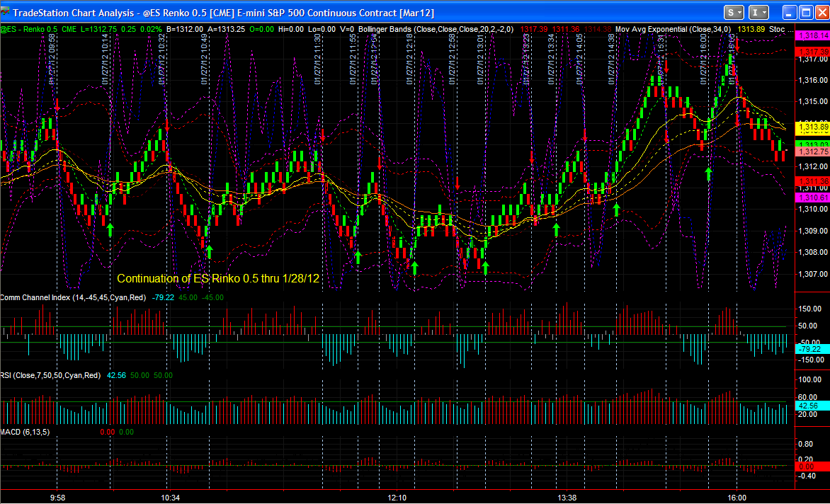Image resolution: width=830 pixels, height=504 pixels.
Task: Click the -0.40 MACD axis label
Action: 806,476
